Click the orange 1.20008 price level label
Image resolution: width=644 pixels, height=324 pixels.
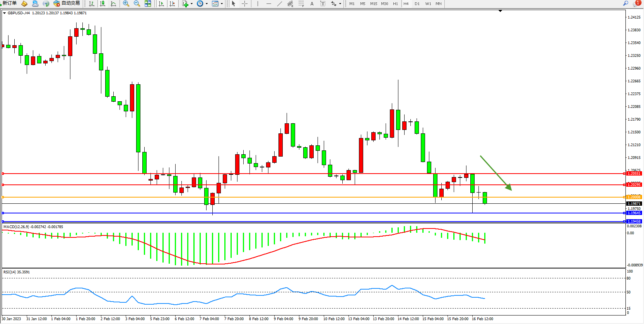coord(634,197)
